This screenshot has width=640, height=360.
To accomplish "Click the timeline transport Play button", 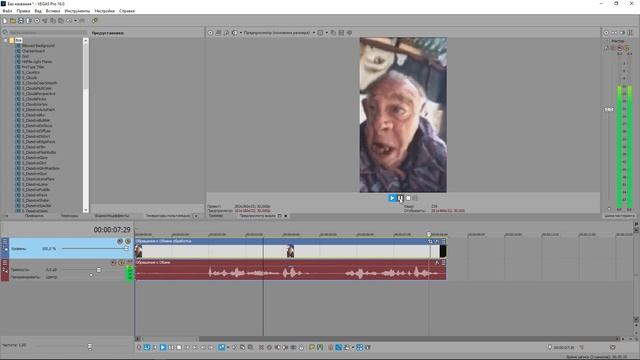I will tap(163, 347).
